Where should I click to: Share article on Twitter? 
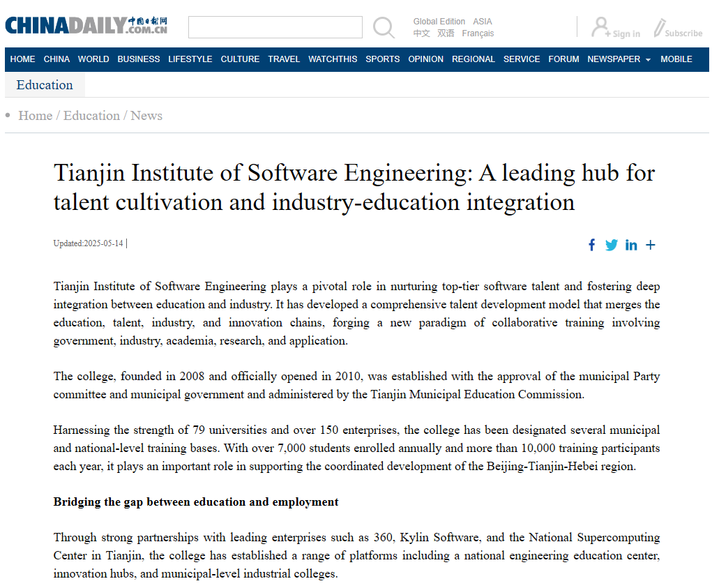pyautogui.click(x=611, y=245)
